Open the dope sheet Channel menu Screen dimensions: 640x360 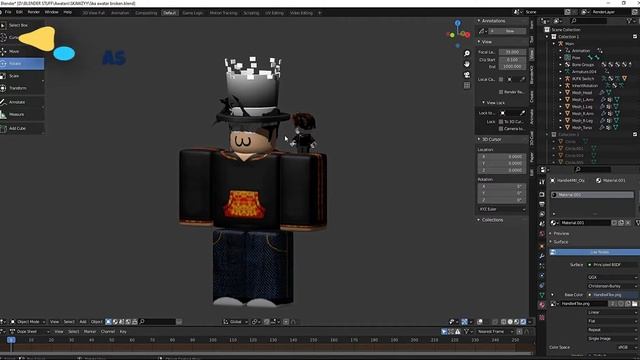pyautogui.click(x=108, y=332)
